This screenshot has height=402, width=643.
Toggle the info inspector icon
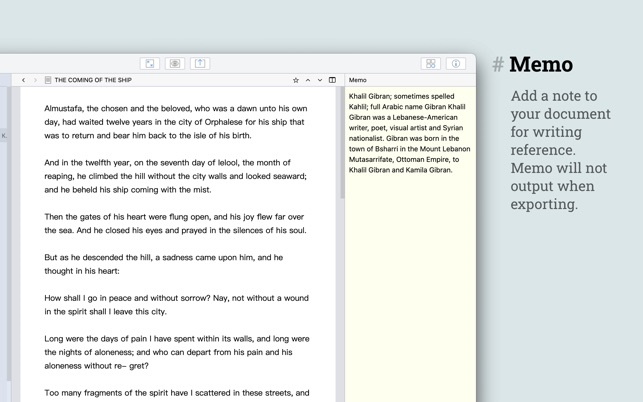tap(456, 64)
